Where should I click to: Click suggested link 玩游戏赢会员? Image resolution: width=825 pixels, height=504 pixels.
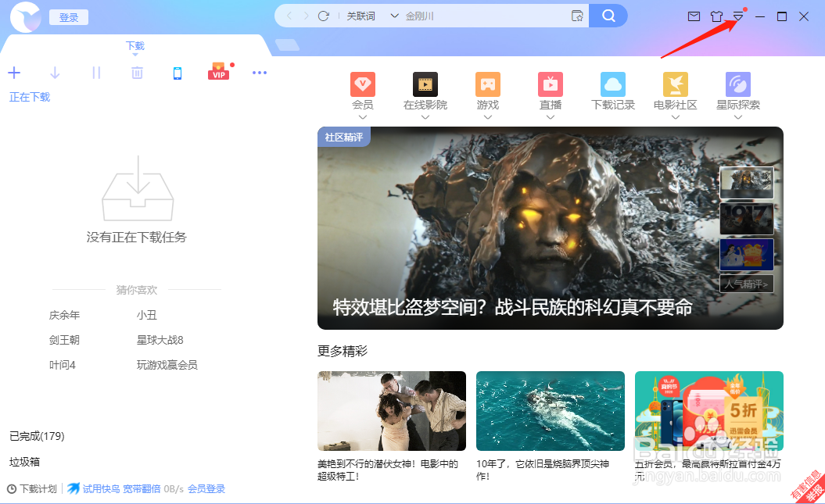167,365
